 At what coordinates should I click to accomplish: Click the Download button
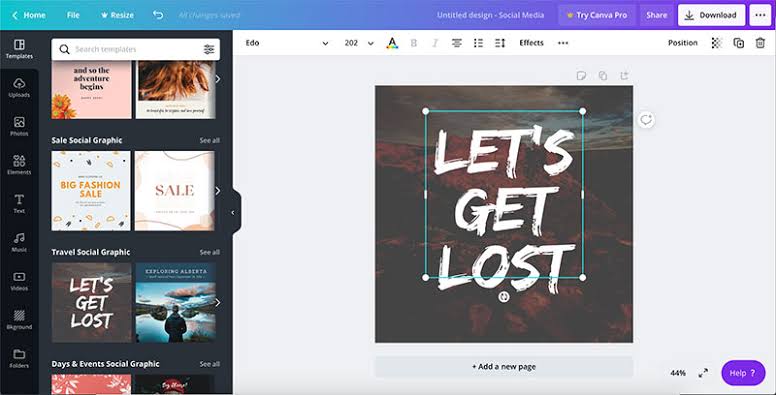tap(711, 15)
